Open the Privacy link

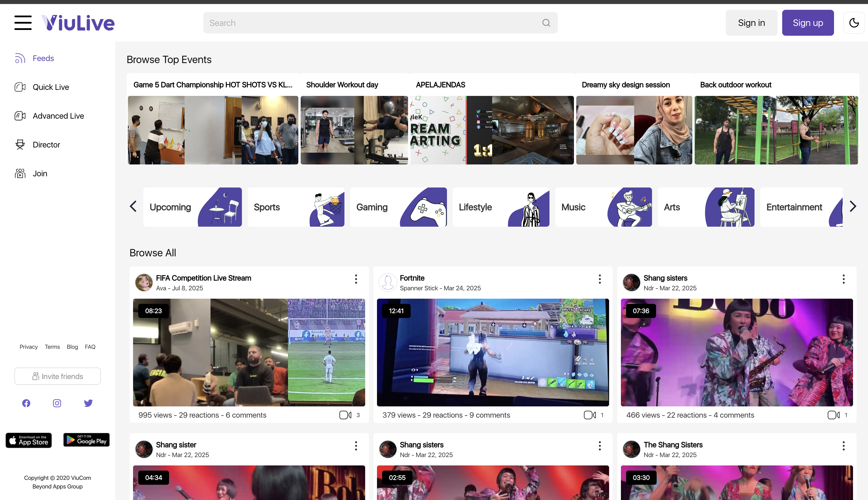pyautogui.click(x=29, y=347)
